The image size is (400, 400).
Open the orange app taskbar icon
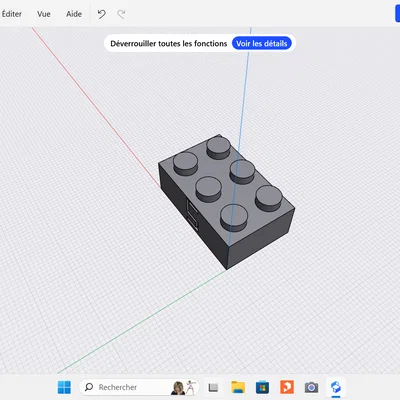pos(287,387)
